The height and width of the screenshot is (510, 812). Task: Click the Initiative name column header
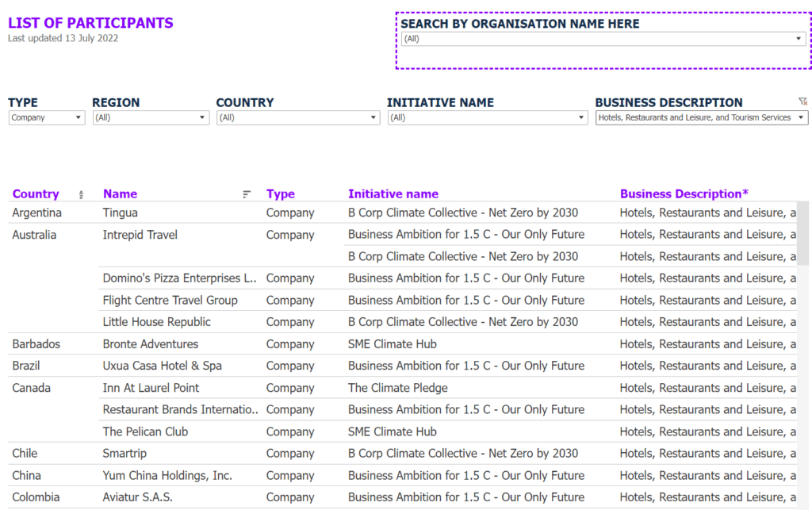[x=393, y=194]
